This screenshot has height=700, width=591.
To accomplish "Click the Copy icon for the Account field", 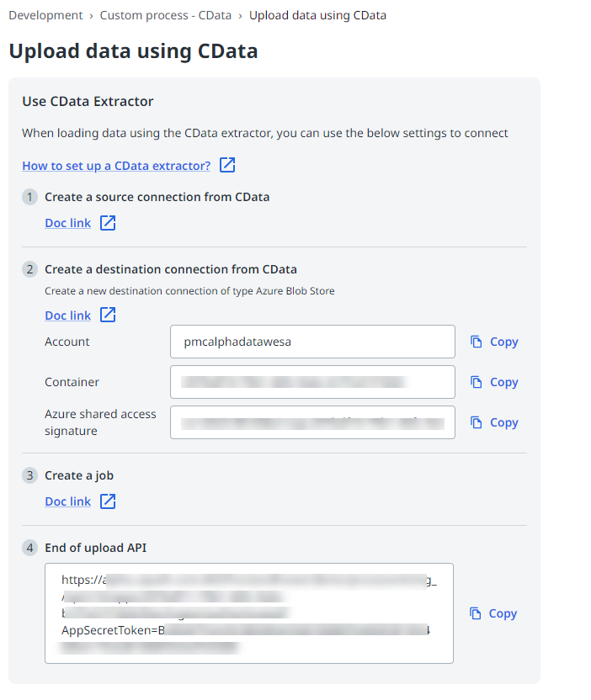I will [477, 342].
